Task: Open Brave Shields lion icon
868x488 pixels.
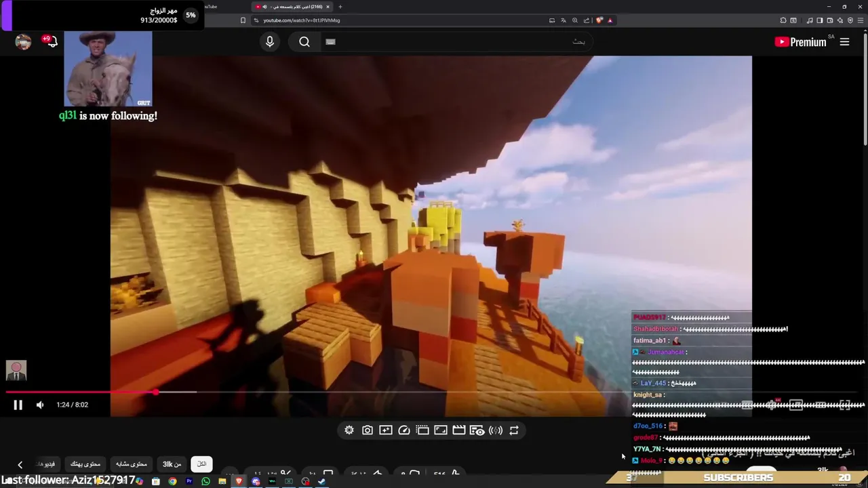Action: coord(599,20)
